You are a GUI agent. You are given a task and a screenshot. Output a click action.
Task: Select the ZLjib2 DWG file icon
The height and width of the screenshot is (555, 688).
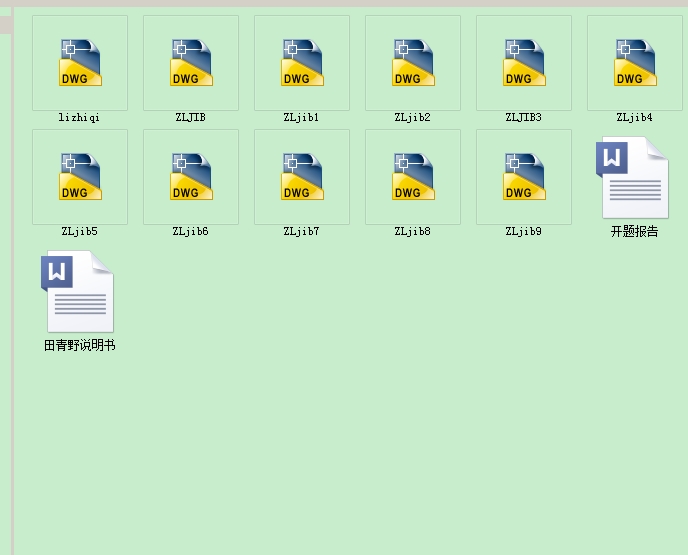coord(413,63)
